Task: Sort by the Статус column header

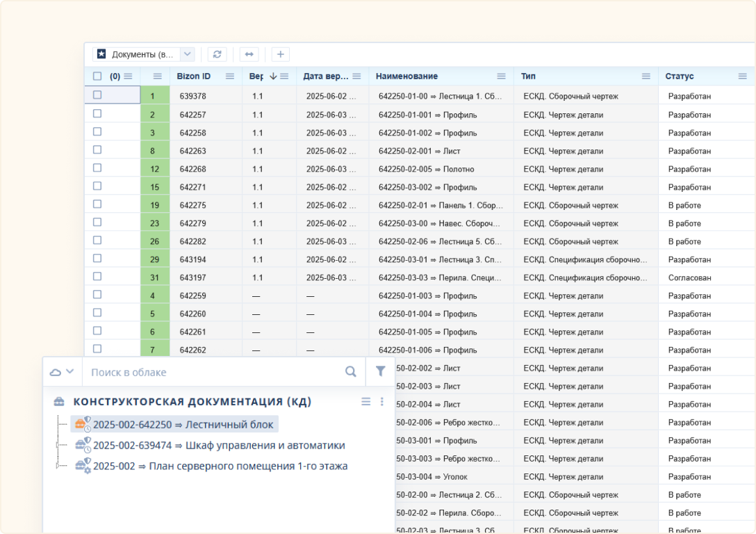Action: point(679,76)
